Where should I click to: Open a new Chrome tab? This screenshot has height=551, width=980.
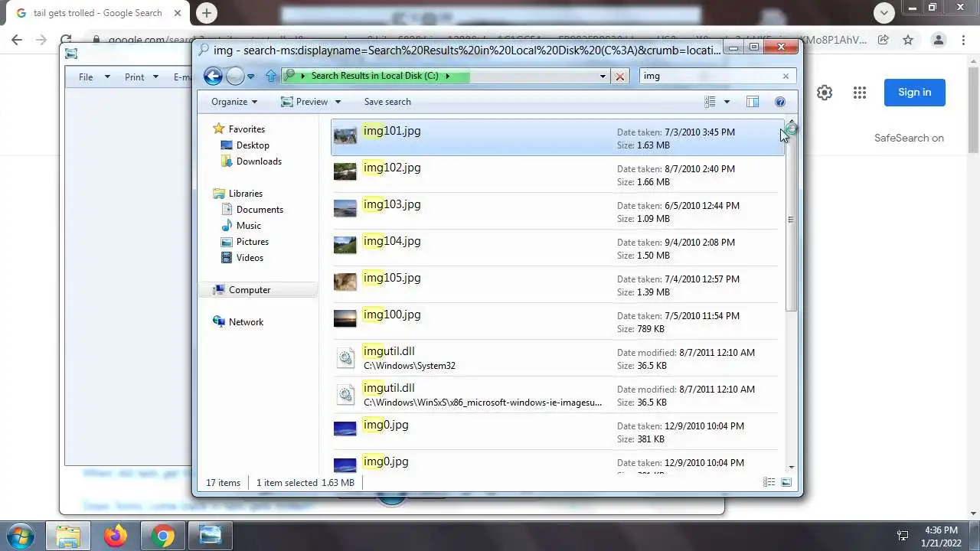[x=207, y=12]
